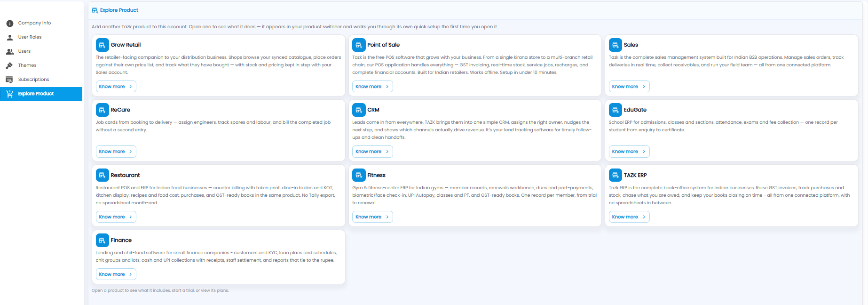
Task: Click Know more on the Finance card
Action: point(116,274)
